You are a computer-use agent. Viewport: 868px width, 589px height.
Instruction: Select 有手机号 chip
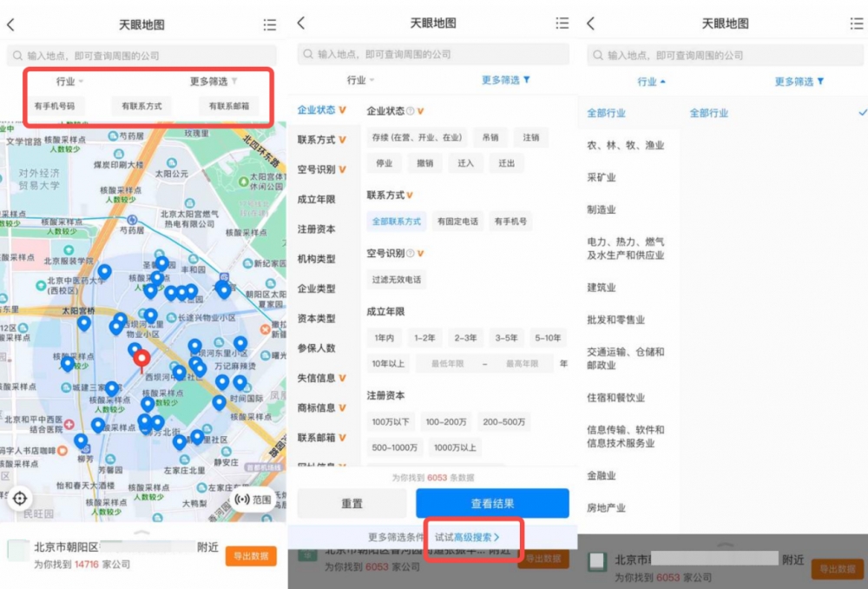pos(510,222)
